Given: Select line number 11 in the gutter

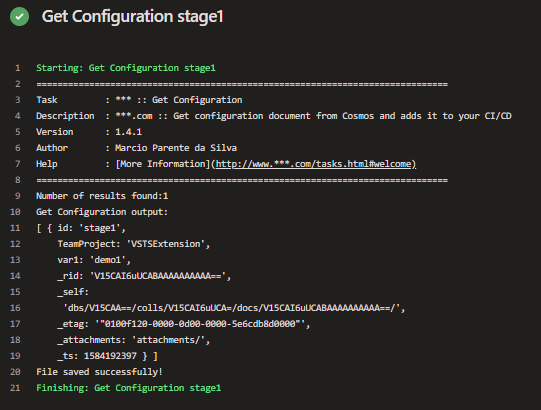Looking at the screenshot, I should coord(15,228).
